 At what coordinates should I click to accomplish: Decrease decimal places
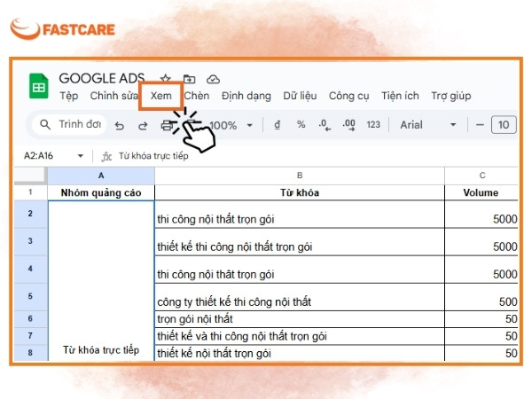coord(325,125)
